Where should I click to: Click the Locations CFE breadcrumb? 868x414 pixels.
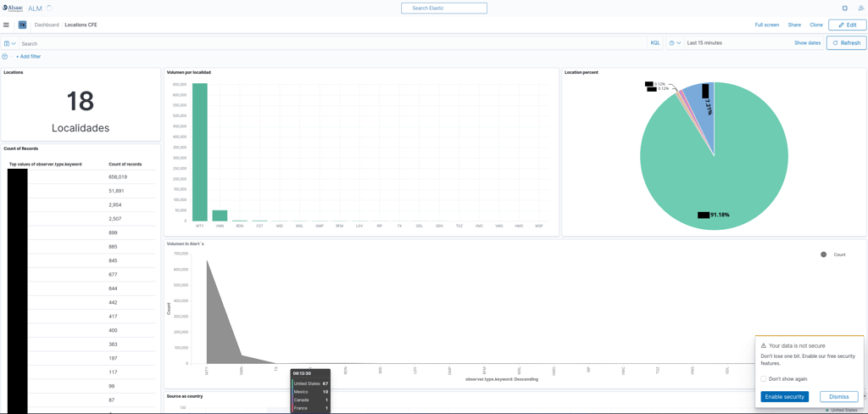pos(81,25)
